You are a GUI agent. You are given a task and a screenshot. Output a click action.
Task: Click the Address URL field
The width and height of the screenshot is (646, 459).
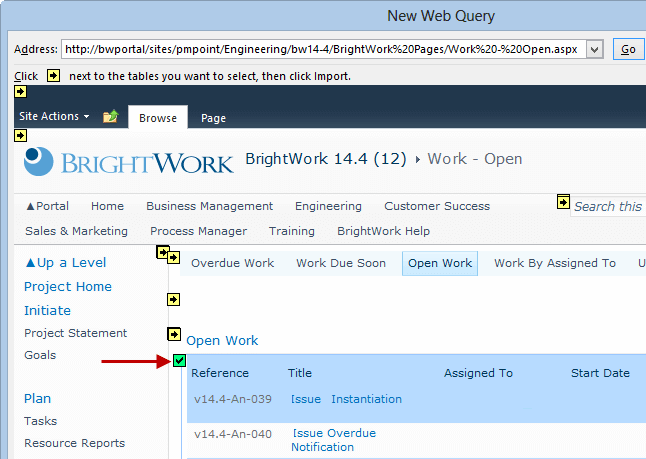[324, 49]
